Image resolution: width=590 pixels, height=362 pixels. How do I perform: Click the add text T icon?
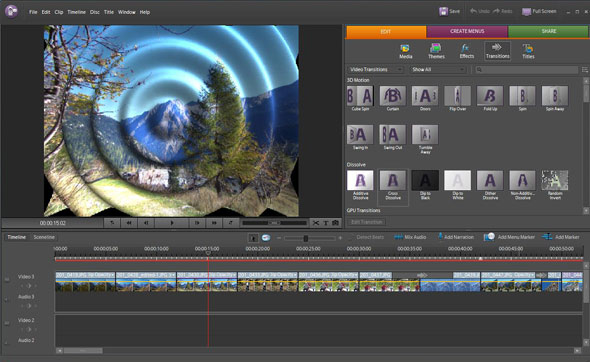326,223
